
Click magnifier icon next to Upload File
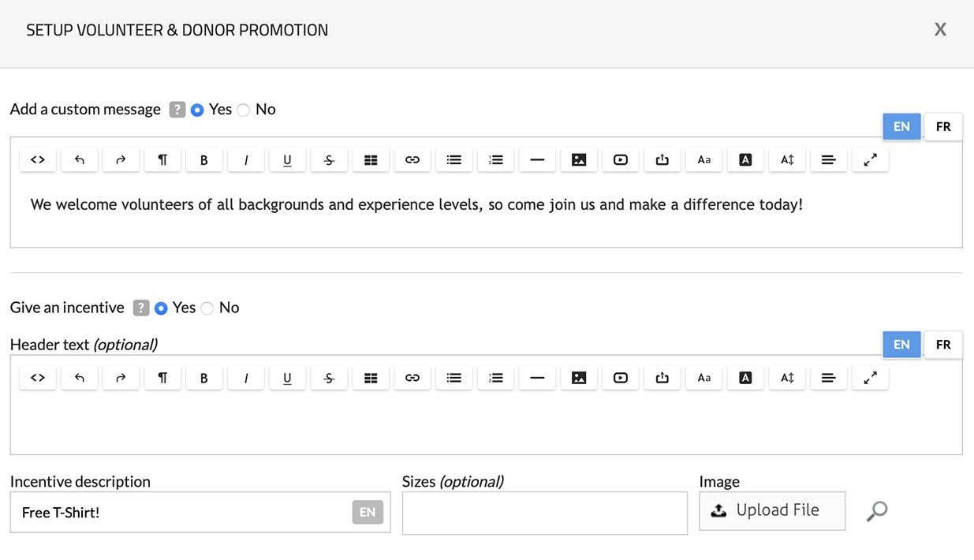pyautogui.click(x=876, y=511)
